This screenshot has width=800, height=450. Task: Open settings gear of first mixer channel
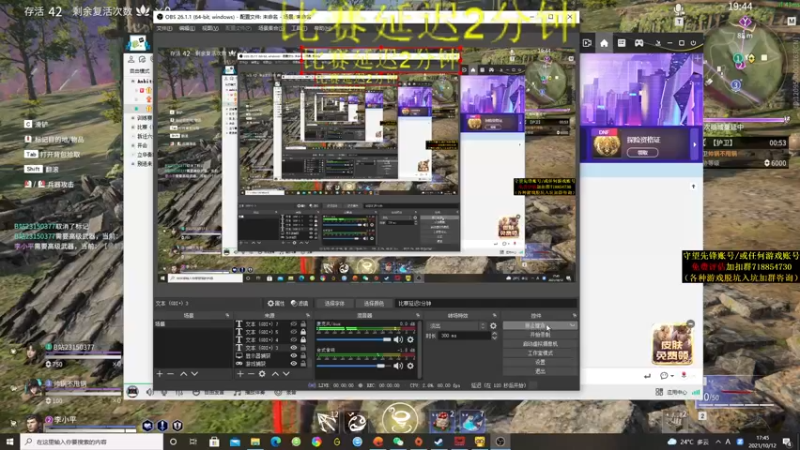tap(410, 339)
